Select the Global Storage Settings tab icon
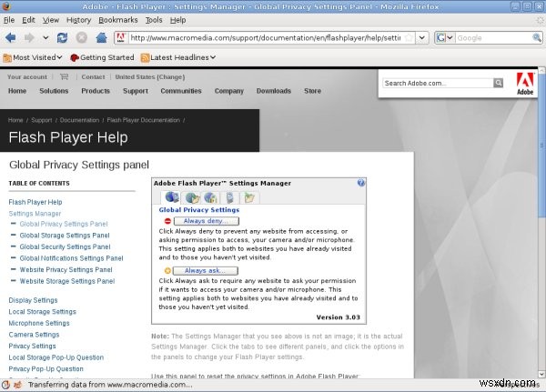The width and height of the screenshot is (546, 392). (x=193, y=197)
